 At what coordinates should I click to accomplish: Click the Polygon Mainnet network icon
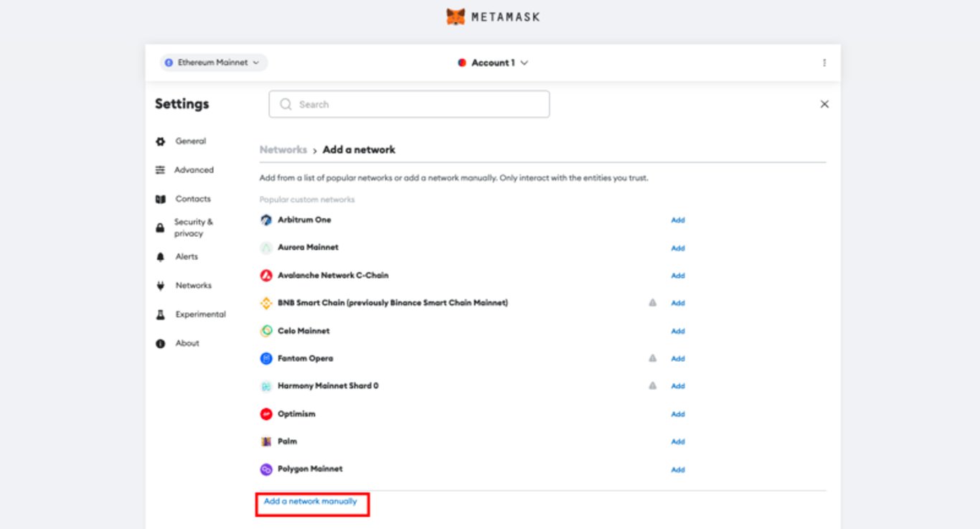pyautogui.click(x=266, y=469)
